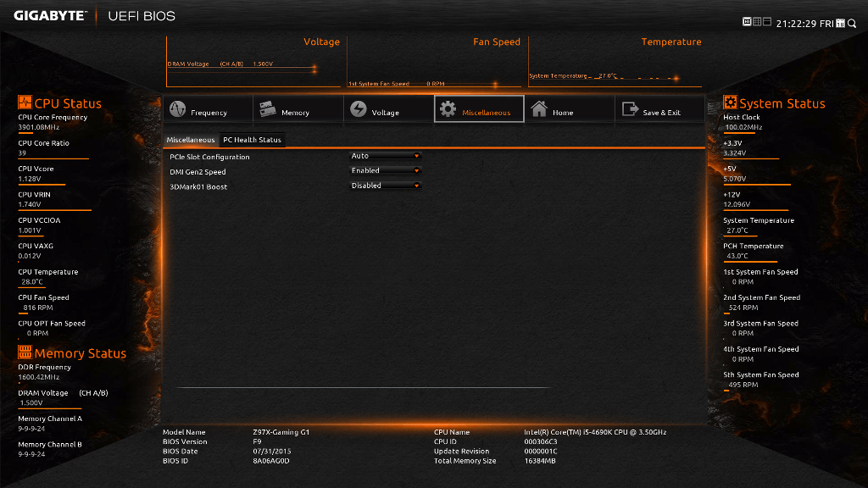Click 2nd System Fan Speed 524 RPM

click(743, 308)
